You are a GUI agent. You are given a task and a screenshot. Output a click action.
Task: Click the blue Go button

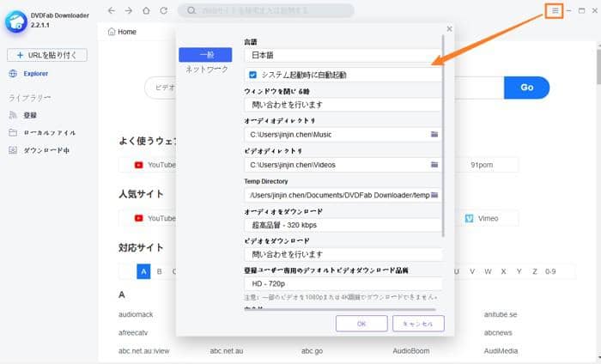526,88
